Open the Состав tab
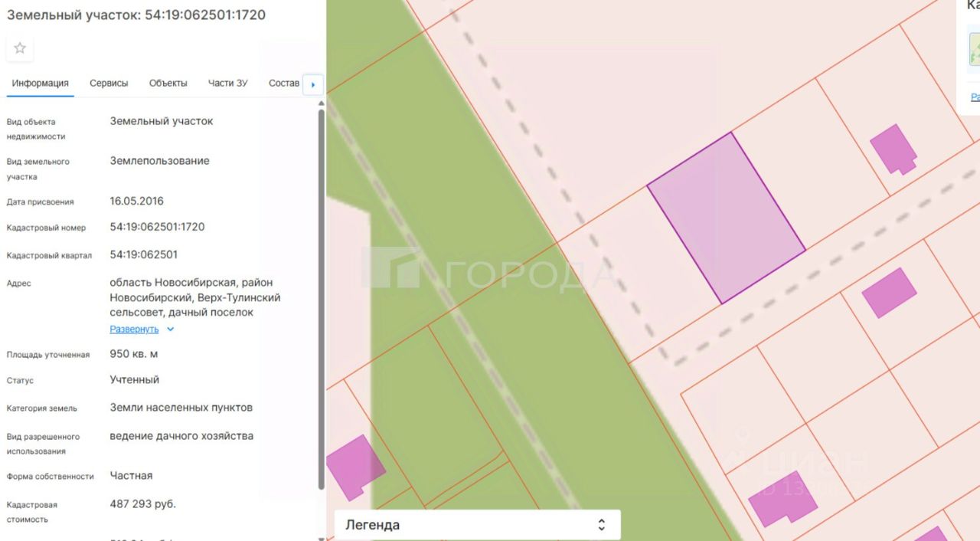This screenshot has height=541, width=980. (284, 83)
